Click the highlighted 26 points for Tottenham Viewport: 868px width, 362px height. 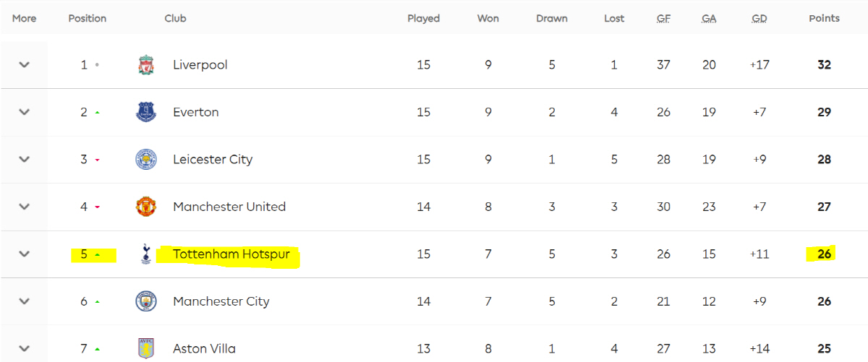pos(824,254)
